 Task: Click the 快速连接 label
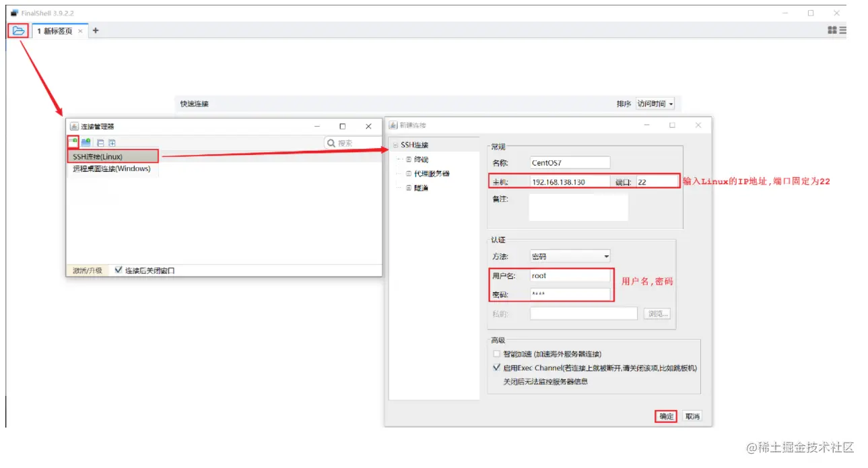coord(195,104)
